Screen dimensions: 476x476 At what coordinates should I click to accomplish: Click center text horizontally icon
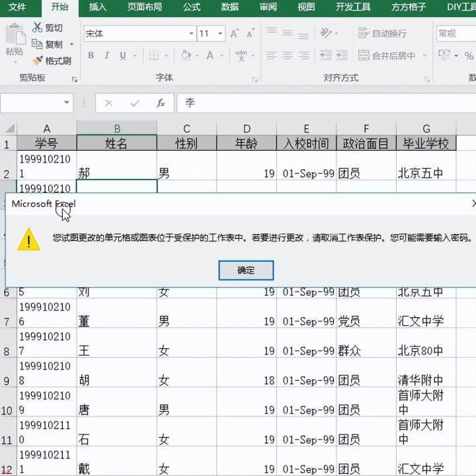(288, 56)
